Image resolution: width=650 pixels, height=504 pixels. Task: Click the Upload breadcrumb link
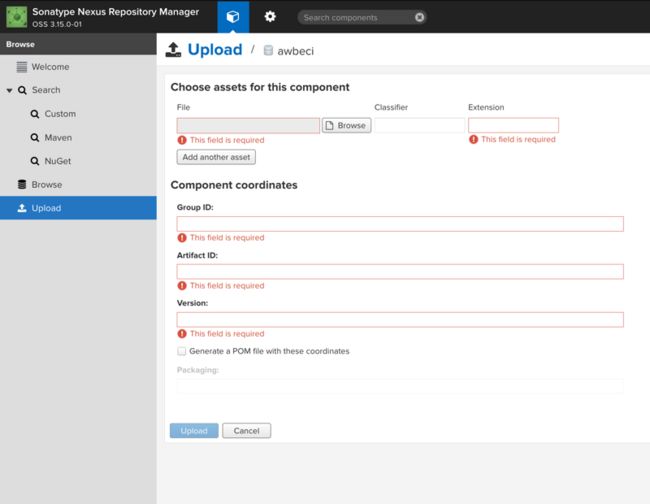pos(215,50)
